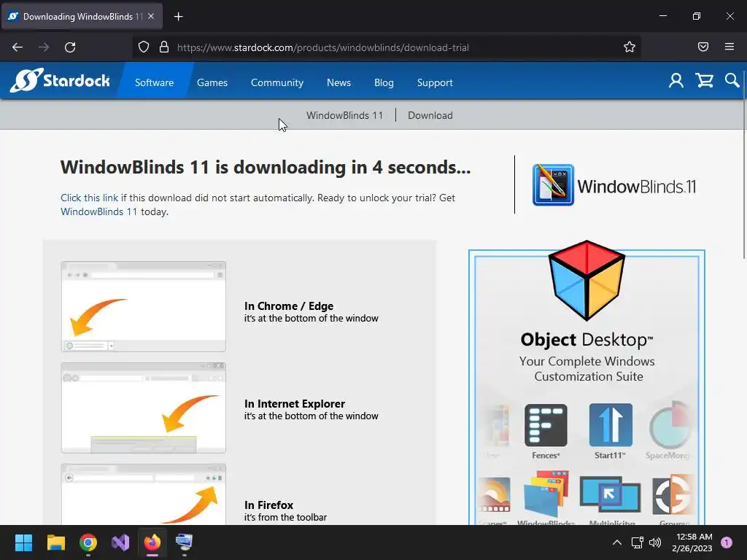
Task: Follow the WindowBlinds 11 purchase link
Action: tap(98, 211)
